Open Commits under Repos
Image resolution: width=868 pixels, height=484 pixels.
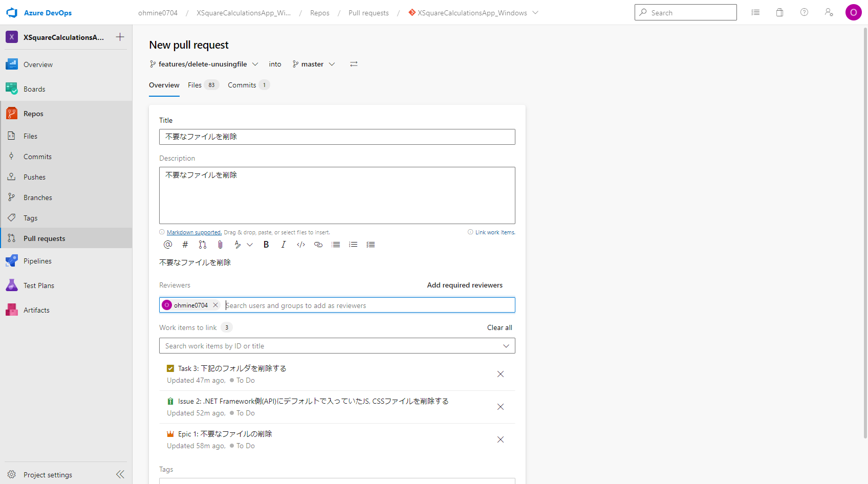(x=66, y=157)
